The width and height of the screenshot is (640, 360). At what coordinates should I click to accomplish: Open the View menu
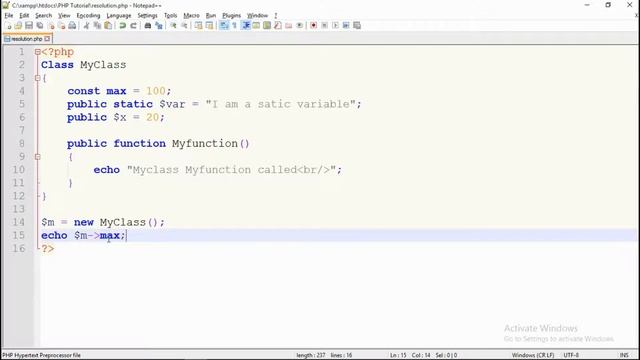[x=64, y=16]
